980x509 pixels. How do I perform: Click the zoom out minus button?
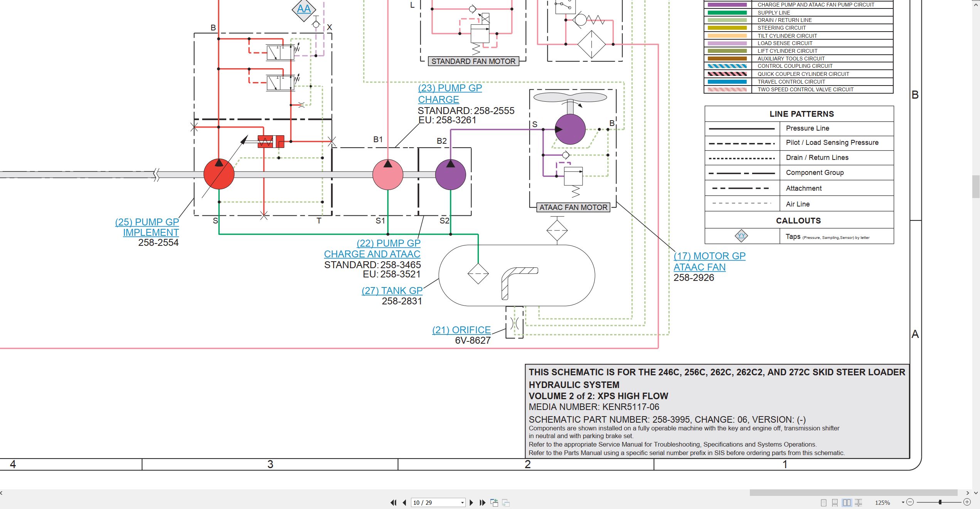click(910, 502)
